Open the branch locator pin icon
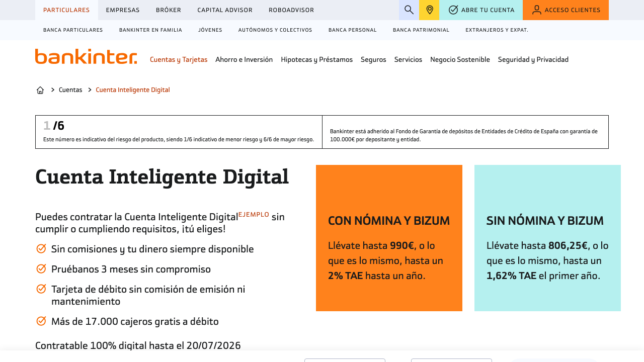Viewport: 644px width, 362px height. [x=429, y=10]
